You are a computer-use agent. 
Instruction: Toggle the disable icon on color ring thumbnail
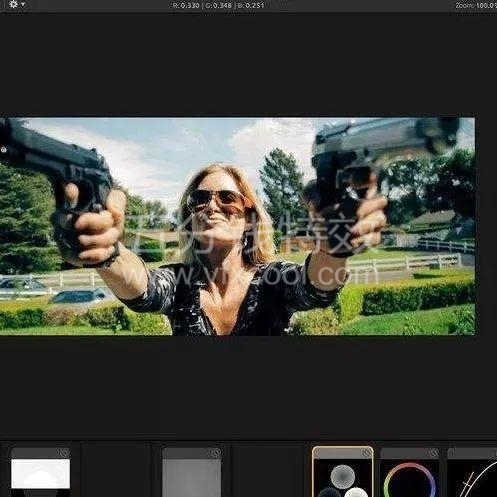[433, 453]
